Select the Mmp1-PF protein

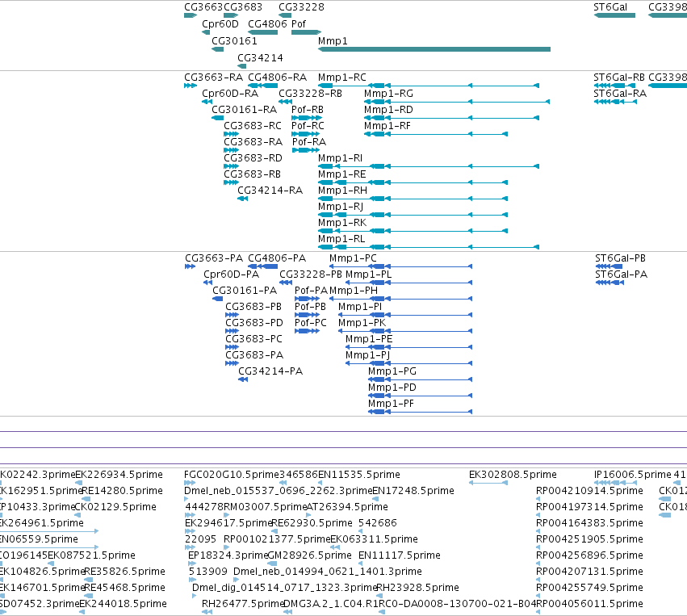(x=420, y=413)
